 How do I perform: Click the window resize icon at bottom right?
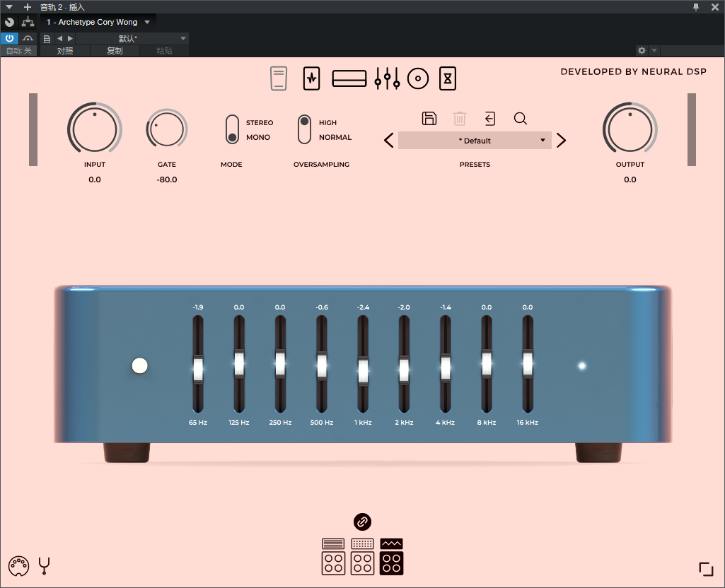[x=706, y=569]
